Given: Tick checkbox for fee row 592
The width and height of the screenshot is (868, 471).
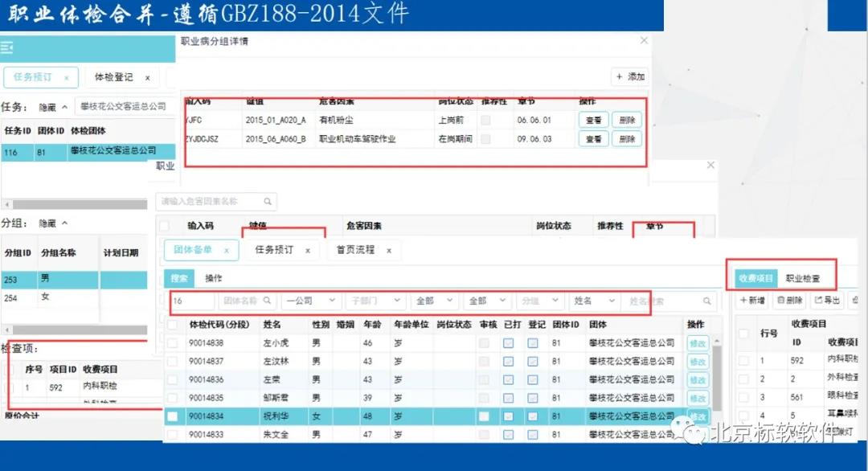Looking at the screenshot, I should click(744, 361).
